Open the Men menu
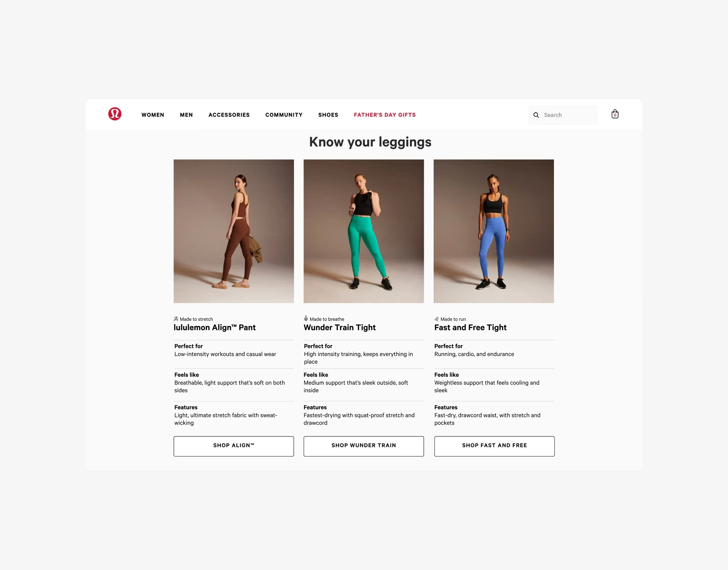 [x=186, y=115]
